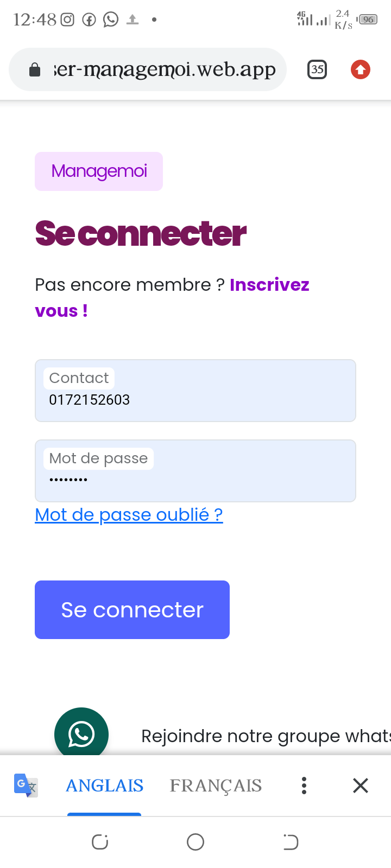Open translate options three-dot menu
391x868 pixels.
click(x=304, y=785)
